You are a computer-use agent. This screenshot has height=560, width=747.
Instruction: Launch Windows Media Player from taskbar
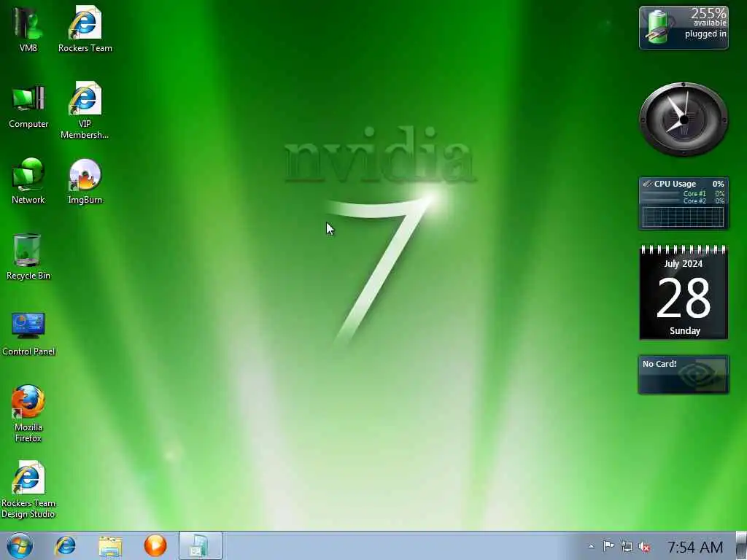pos(155,545)
